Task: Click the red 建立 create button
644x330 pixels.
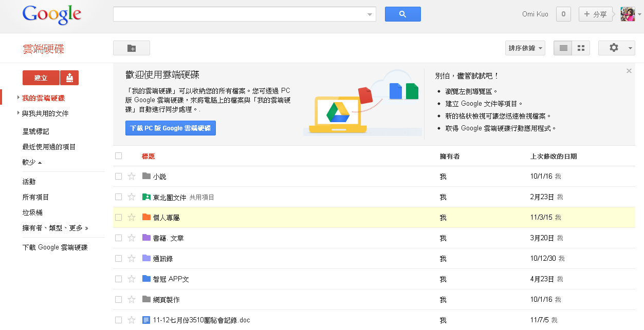Action: [x=41, y=77]
